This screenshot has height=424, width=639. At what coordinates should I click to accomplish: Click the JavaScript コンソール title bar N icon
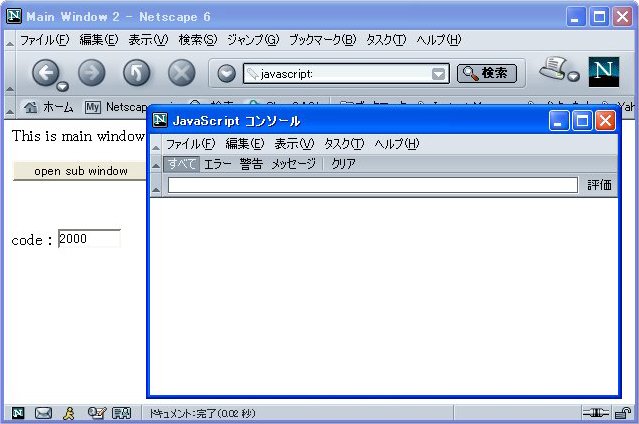[160, 120]
